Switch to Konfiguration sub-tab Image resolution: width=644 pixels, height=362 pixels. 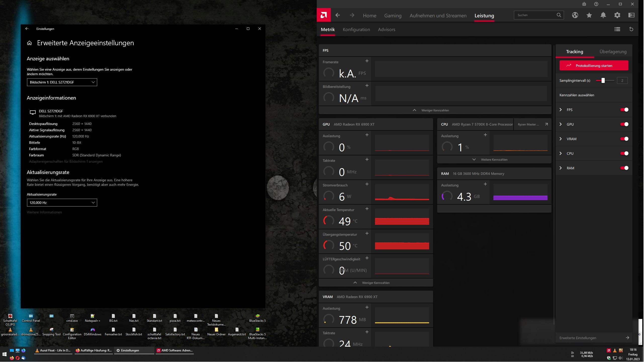pyautogui.click(x=357, y=29)
